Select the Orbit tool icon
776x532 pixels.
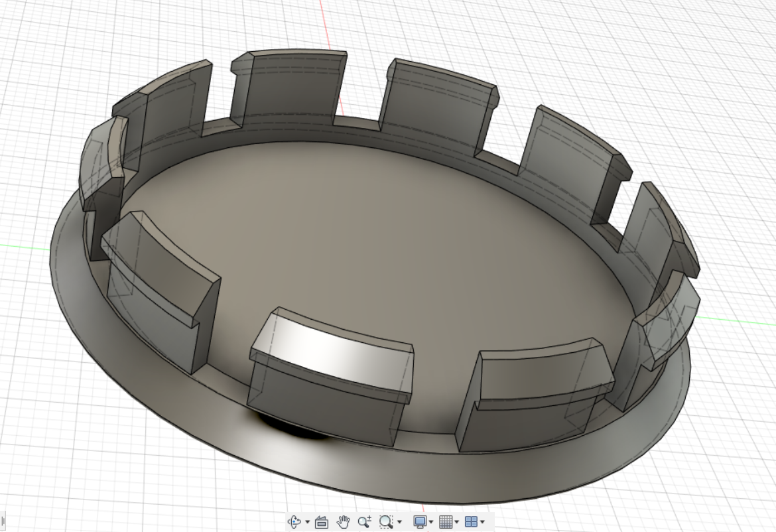pos(294,522)
